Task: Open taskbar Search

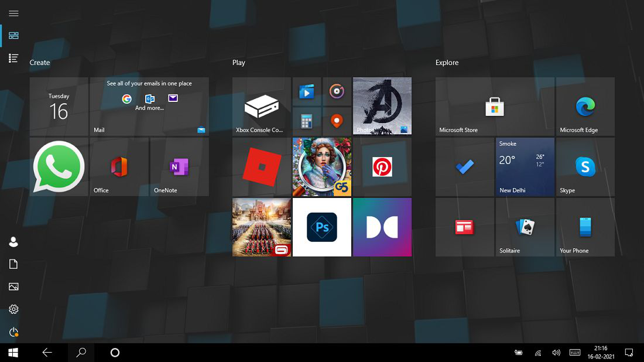Action: 81,353
